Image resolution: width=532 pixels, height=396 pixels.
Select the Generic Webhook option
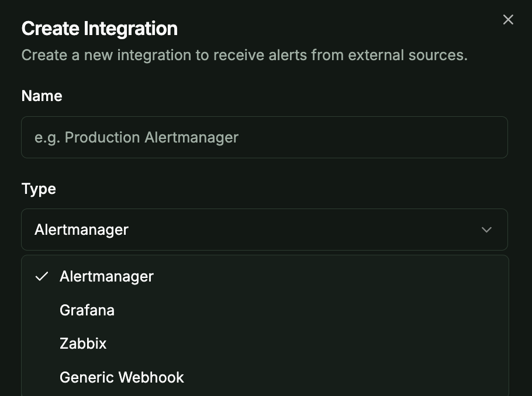265,377
